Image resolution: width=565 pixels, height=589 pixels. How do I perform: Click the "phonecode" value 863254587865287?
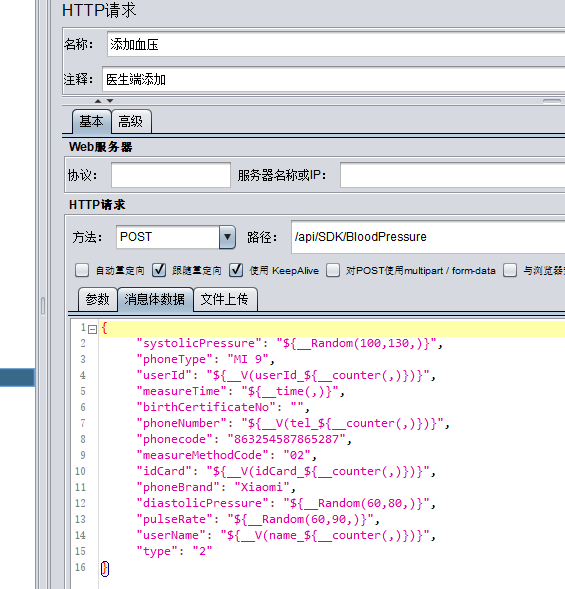[x=286, y=439]
